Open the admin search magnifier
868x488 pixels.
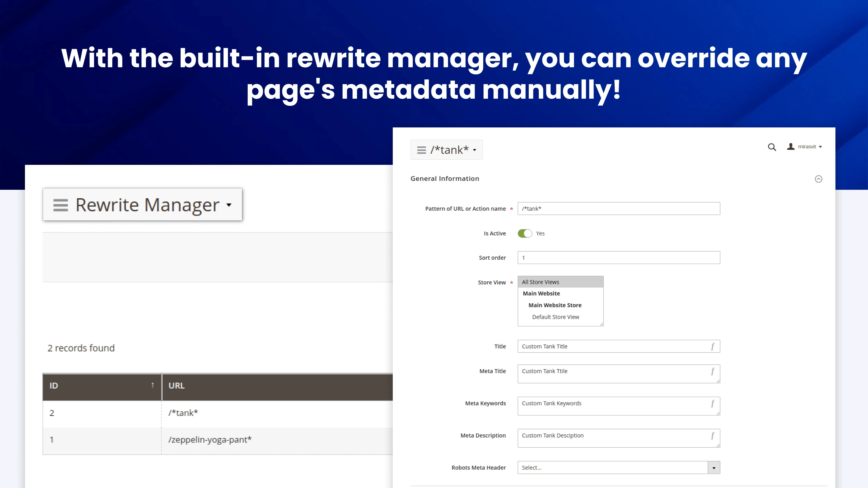tap(772, 147)
